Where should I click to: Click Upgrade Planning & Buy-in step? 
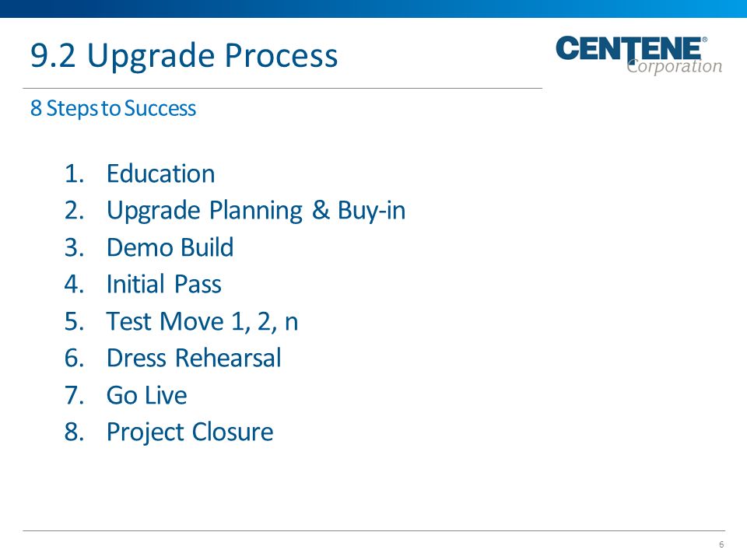pyautogui.click(x=256, y=211)
